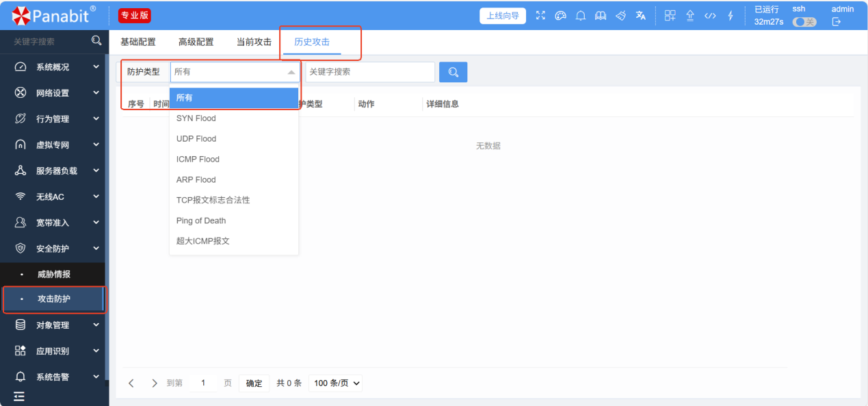Click the upload upgrade arrow icon
The image size is (868, 406).
coord(690,16)
